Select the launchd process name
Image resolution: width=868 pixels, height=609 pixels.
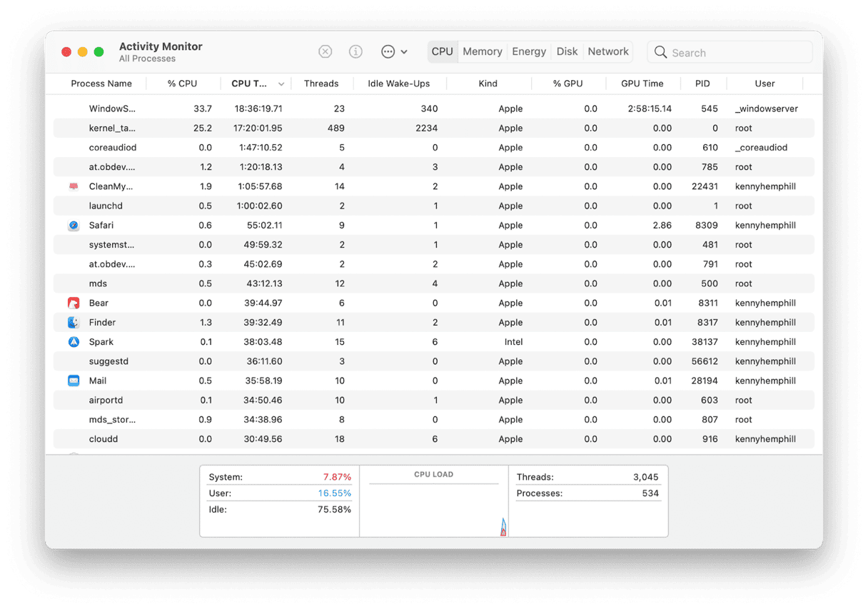(x=106, y=206)
